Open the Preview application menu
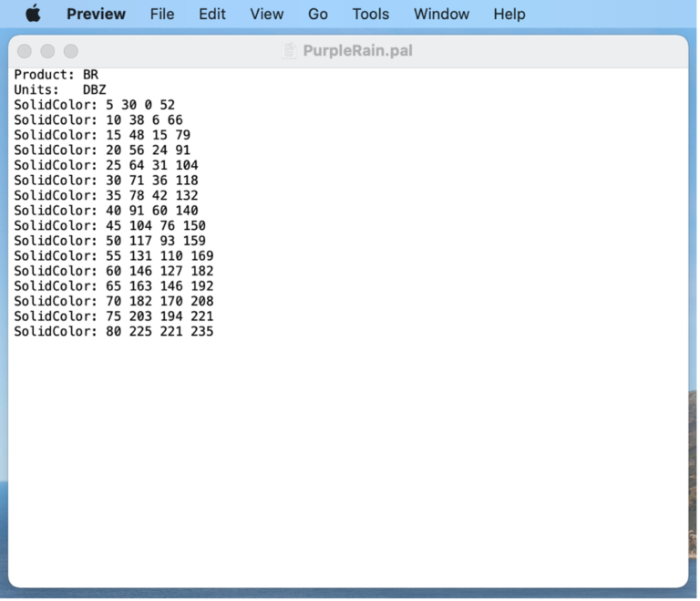Image resolution: width=700 pixels, height=601 pixels. pyautogui.click(x=96, y=14)
